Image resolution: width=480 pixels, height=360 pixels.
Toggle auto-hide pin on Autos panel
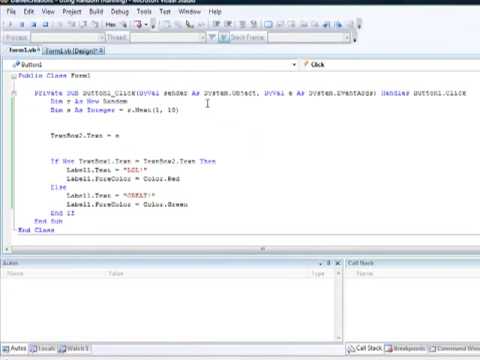tap(329, 263)
